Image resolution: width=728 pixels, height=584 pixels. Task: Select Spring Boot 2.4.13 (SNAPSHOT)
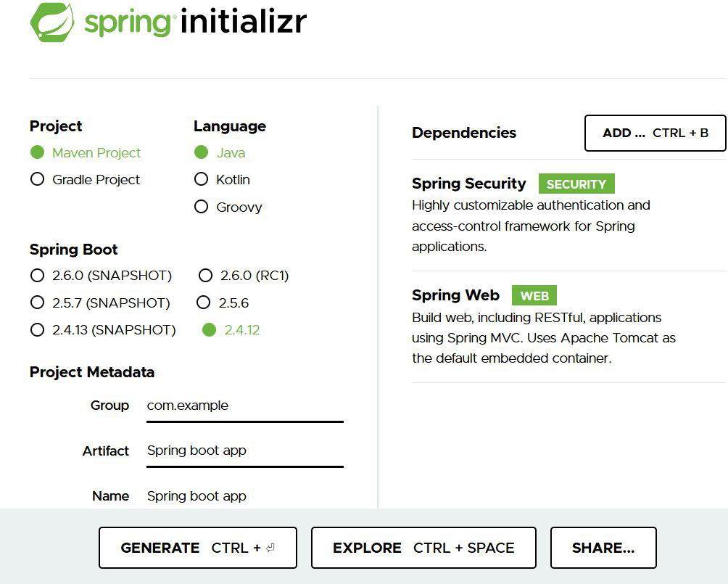(x=38, y=330)
